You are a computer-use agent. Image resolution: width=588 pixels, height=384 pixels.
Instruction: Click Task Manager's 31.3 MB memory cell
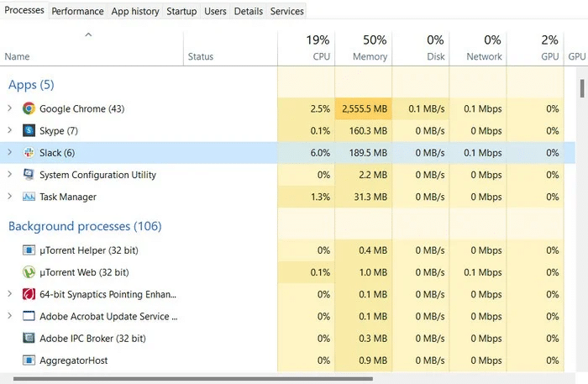(364, 197)
